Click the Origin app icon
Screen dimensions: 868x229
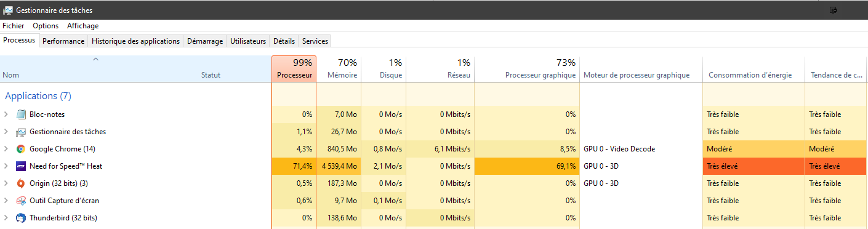[x=21, y=183]
